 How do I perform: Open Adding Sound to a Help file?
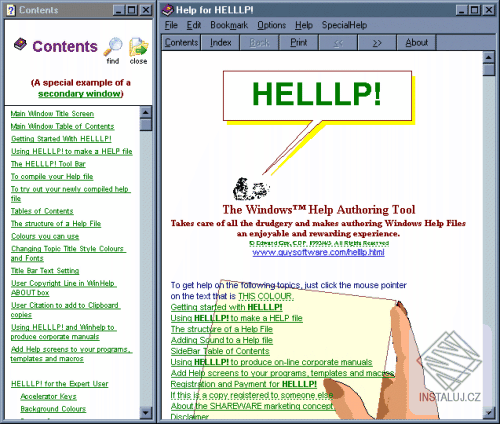click(222, 340)
